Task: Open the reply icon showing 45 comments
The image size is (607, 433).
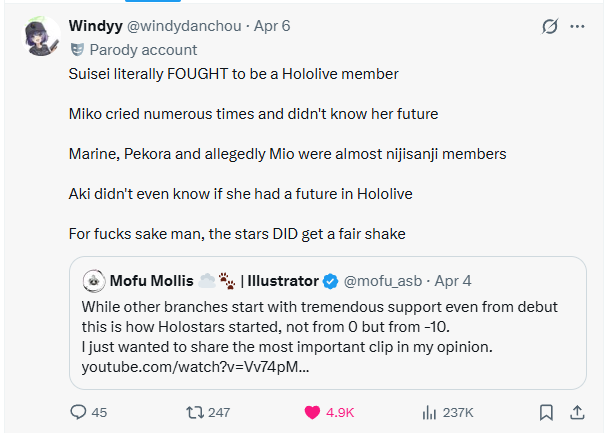Action: pos(78,412)
